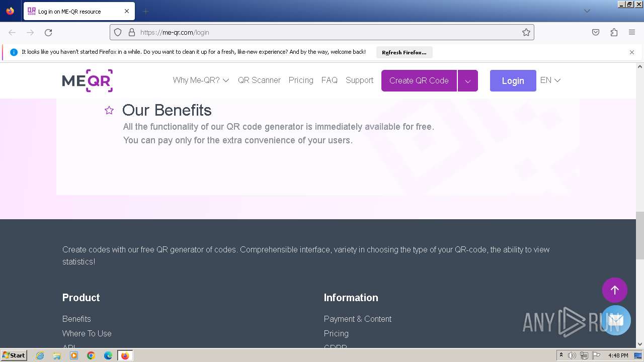Open the Firefox hamburger menu
The height and width of the screenshot is (362, 644).
click(x=632, y=32)
